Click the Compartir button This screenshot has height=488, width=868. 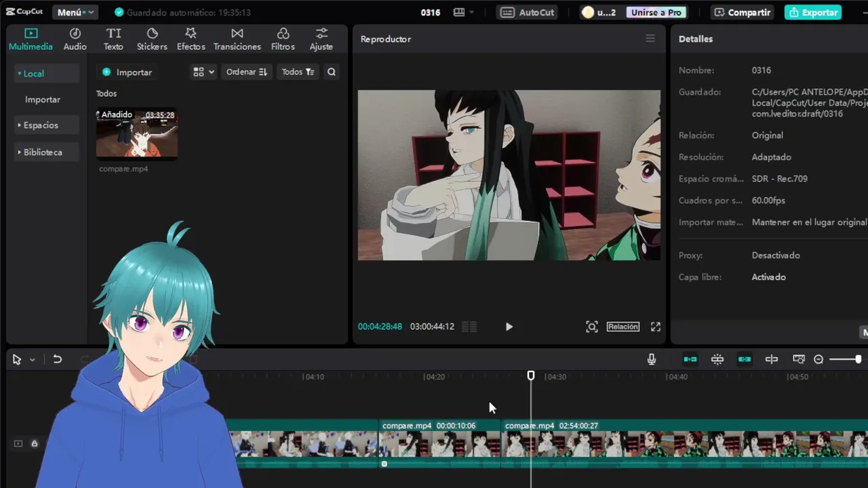pyautogui.click(x=743, y=12)
